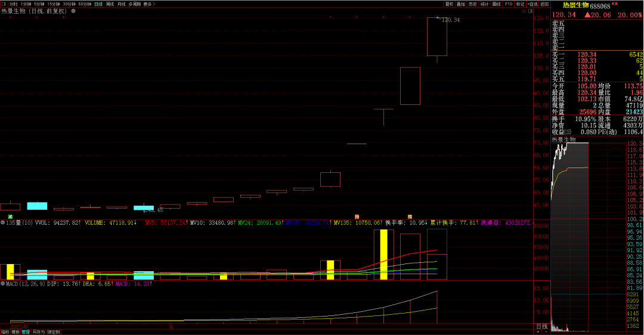Screen dimensions: 644x335
Task: Select the 管理 manage tab at bottom
Action: (26, 332)
